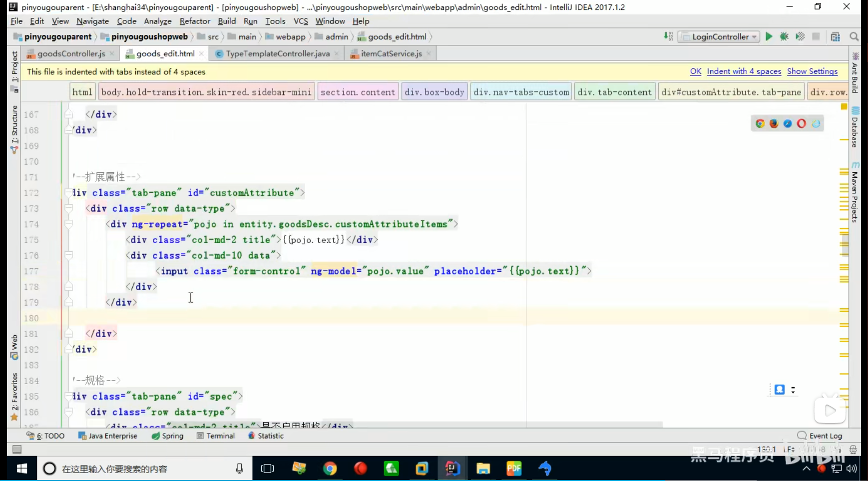Close the itemCatService.js tab
Screen dimensions: 868x481
click(429, 53)
